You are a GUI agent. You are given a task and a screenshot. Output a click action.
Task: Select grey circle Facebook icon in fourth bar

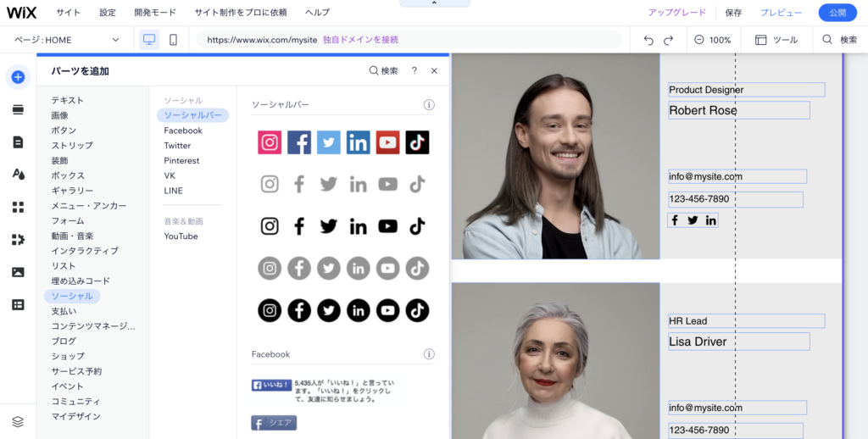299,269
